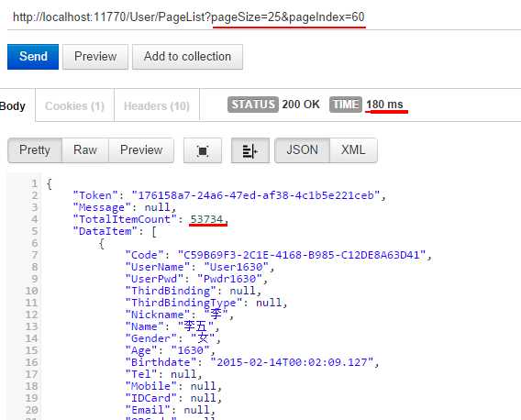The height and width of the screenshot is (420, 521).
Task: Switch to the Body tab
Action: pyautogui.click(x=13, y=106)
